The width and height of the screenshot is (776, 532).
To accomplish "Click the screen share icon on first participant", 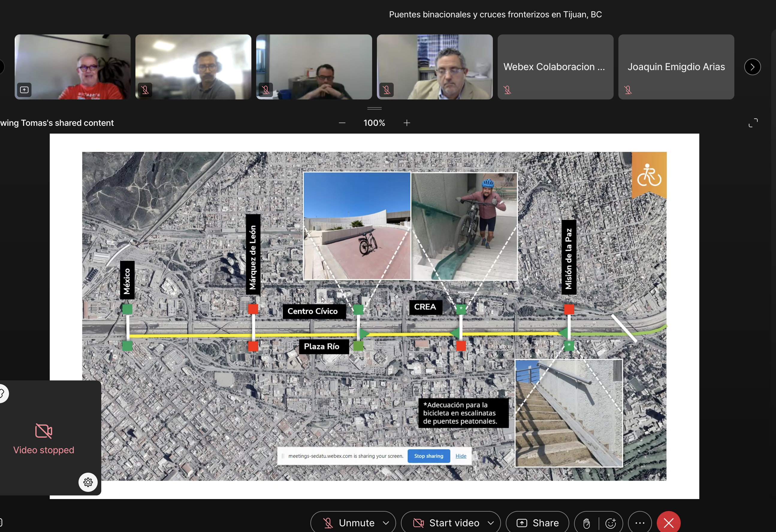I will (x=24, y=90).
